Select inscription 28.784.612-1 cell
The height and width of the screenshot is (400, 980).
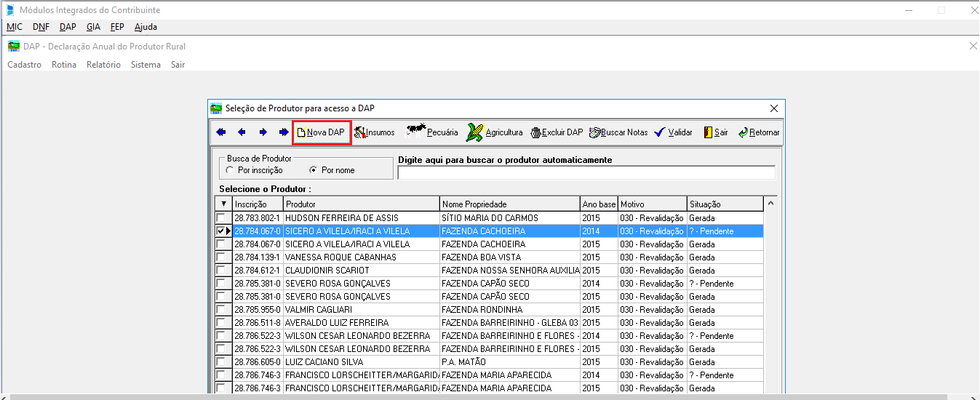click(258, 271)
